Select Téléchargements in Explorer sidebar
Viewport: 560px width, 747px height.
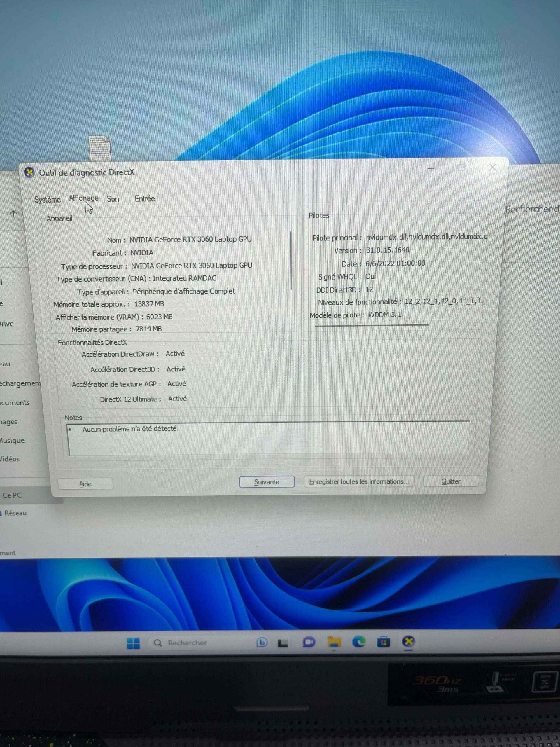click(20, 383)
